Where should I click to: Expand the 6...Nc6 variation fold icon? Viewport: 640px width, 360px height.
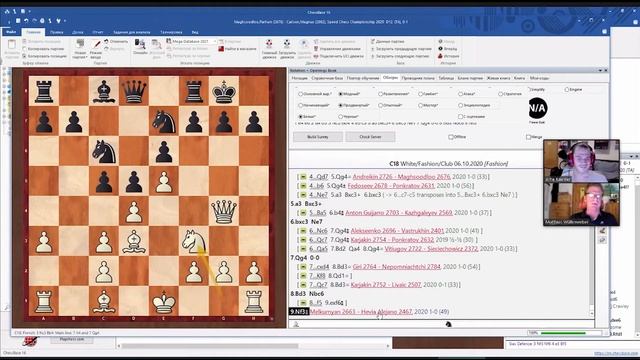[303, 231]
